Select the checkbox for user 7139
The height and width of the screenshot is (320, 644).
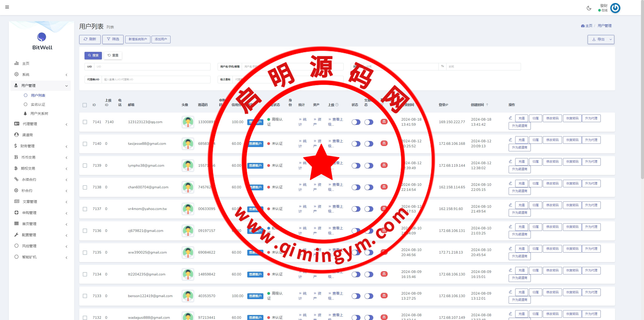(85, 166)
